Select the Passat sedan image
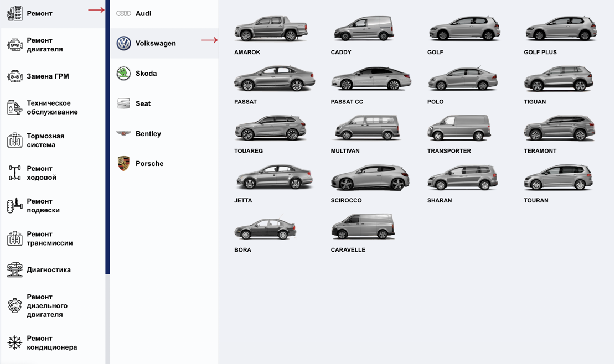The height and width of the screenshot is (364, 615). click(275, 78)
